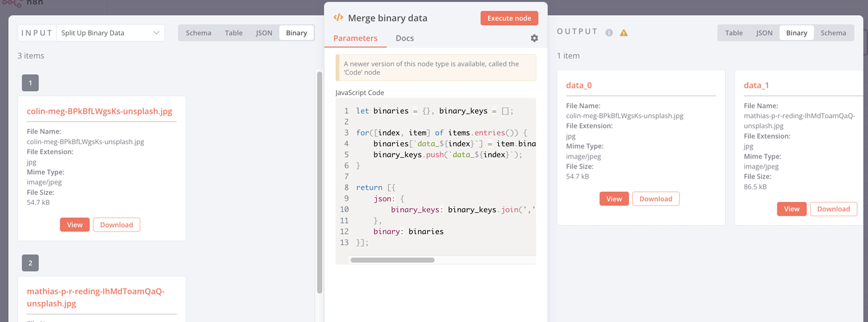Click the code editor horizontal scrollbar

tap(392, 260)
